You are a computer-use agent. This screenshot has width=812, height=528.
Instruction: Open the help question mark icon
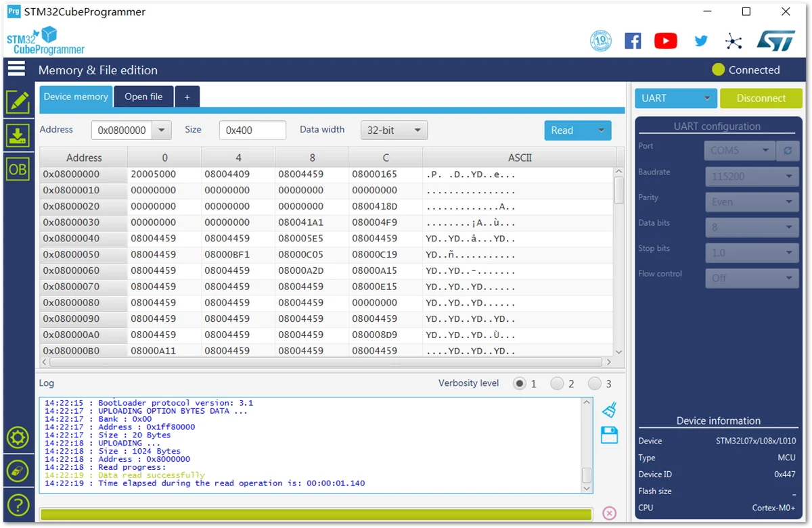pos(18,504)
